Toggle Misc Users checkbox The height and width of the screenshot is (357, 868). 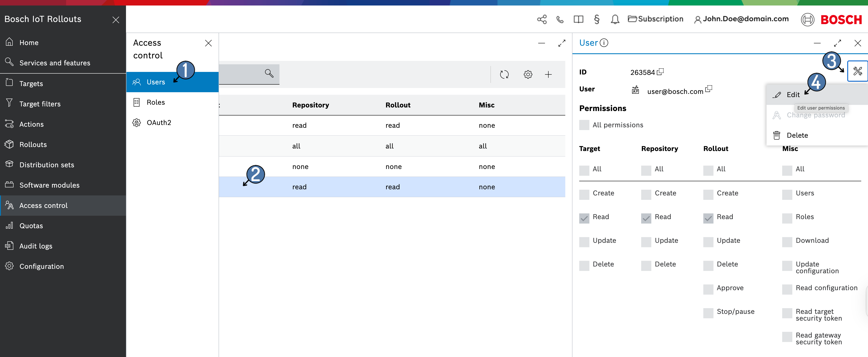787,195
